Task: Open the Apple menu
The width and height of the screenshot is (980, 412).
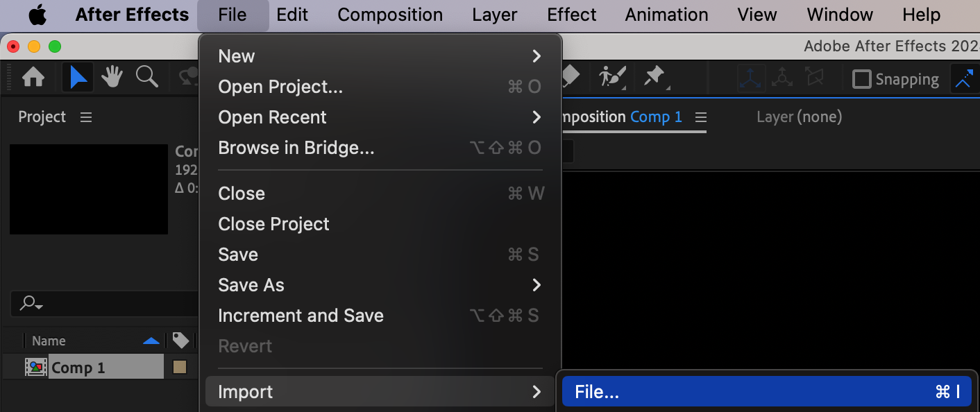Action: (x=37, y=15)
